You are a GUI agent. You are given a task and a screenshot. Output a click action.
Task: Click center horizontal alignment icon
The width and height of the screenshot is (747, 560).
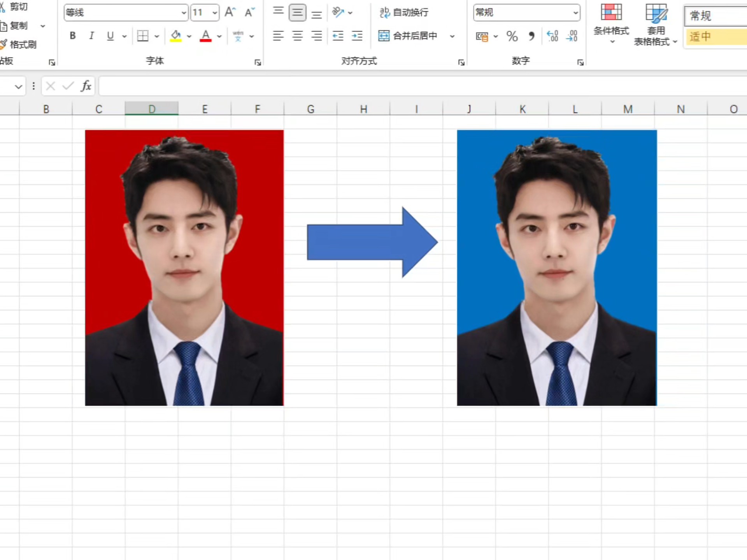[298, 36]
